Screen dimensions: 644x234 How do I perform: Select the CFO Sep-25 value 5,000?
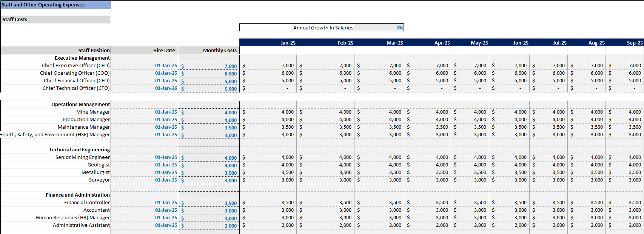625,80
